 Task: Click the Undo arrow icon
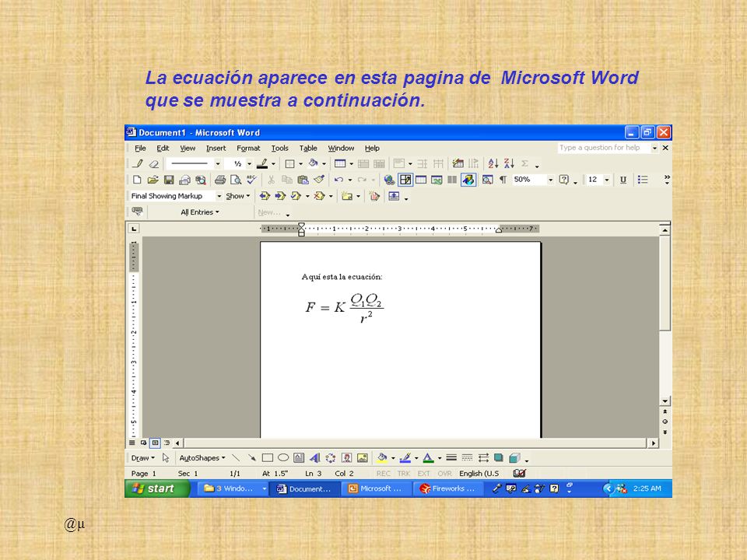[338, 180]
